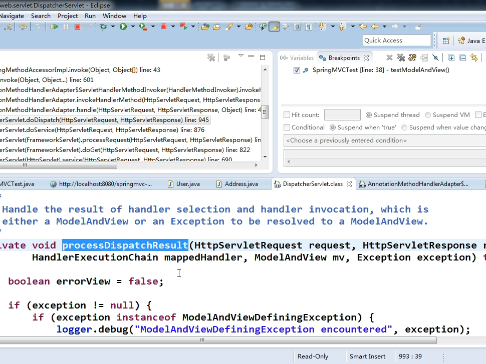This screenshot has width=486, height=364.
Task: Open the 'Choose a previously entered condition' dropdown
Action: pos(385,140)
